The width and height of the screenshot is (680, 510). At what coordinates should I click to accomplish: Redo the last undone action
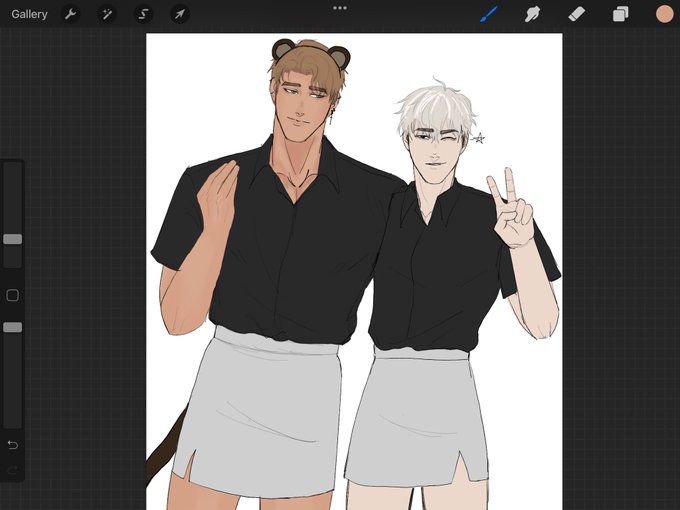tap(13, 470)
